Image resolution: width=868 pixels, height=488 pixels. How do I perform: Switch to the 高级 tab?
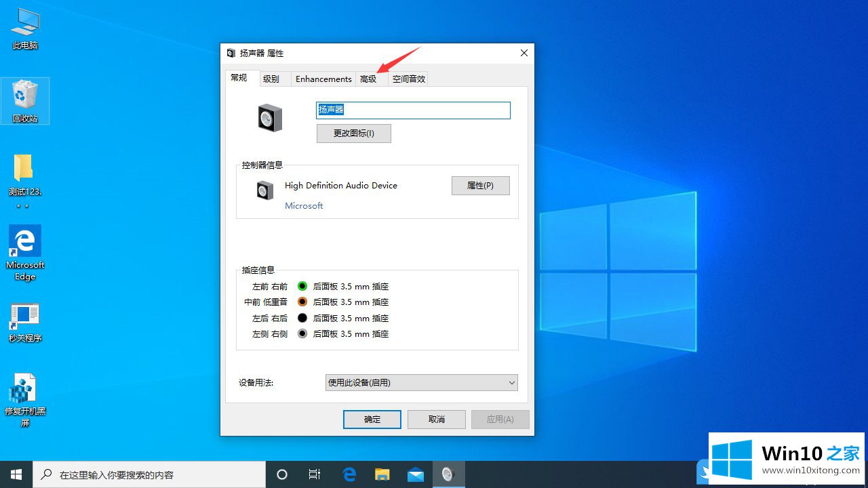click(371, 79)
